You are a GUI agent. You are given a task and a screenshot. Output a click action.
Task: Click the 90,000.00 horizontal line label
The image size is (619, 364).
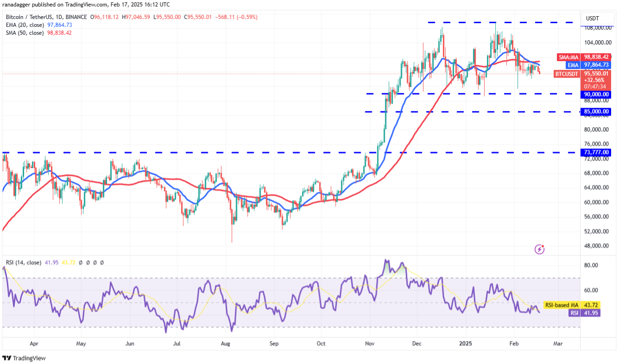pos(596,94)
